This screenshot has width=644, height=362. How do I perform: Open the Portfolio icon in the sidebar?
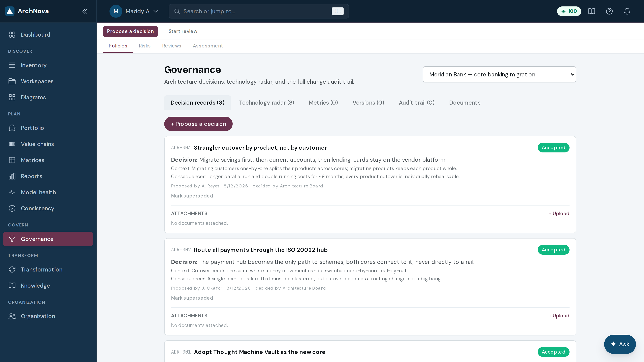coord(12,128)
